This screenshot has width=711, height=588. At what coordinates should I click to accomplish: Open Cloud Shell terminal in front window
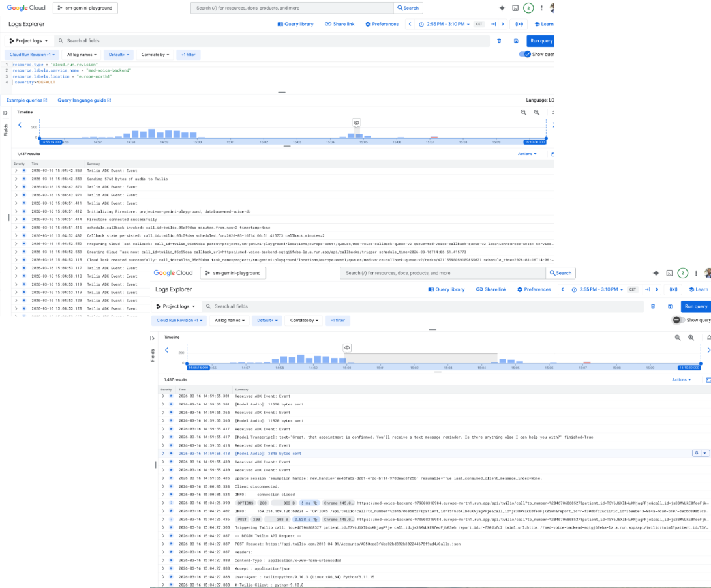pyautogui.click(x=669, y=273)
